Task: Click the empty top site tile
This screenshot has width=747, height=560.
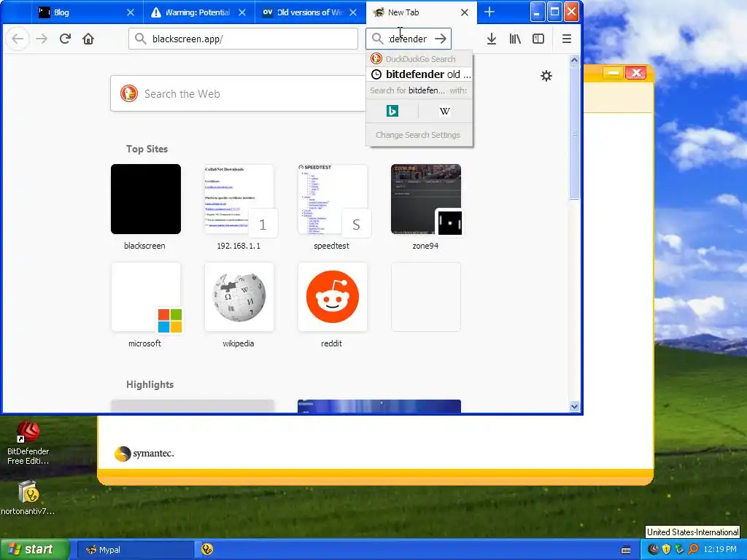Action: 426,297
